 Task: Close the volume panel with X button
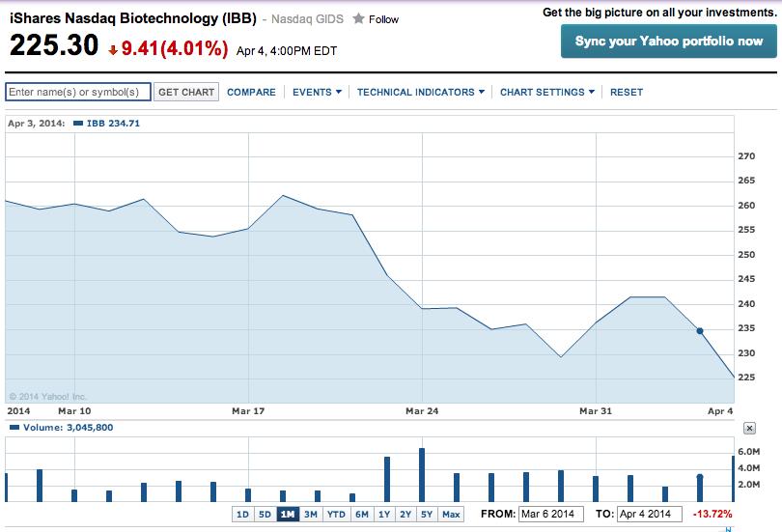pos(749,428)
